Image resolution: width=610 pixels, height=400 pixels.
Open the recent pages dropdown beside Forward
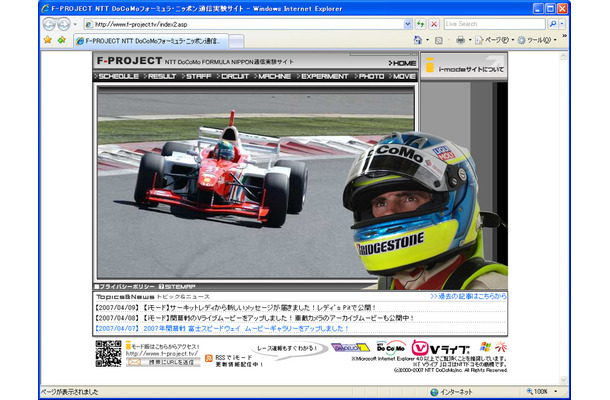pos(75,25)
